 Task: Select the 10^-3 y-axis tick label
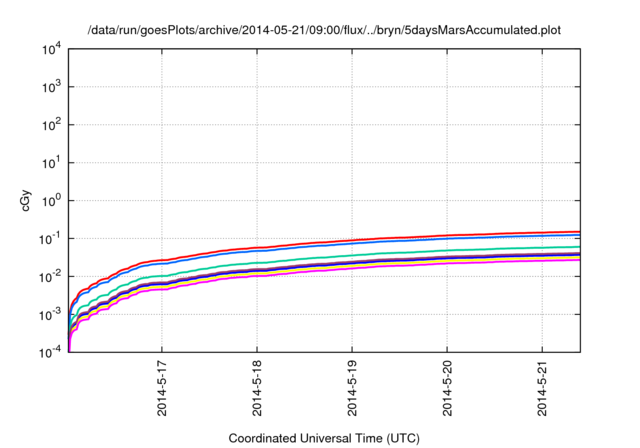click(x=51, y=314)
